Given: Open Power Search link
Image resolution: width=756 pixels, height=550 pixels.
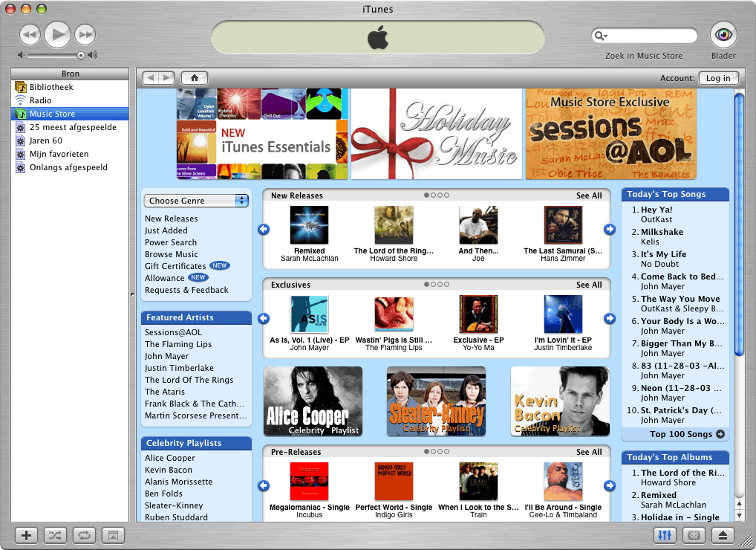Looking at the screenshot, I should coord(171,242).
